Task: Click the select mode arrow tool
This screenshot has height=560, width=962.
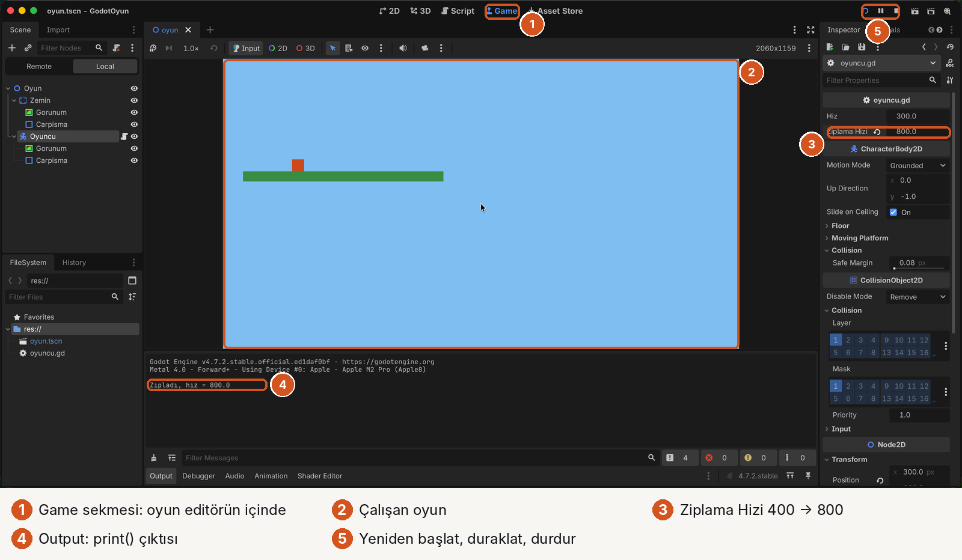Action: point(332,48)
